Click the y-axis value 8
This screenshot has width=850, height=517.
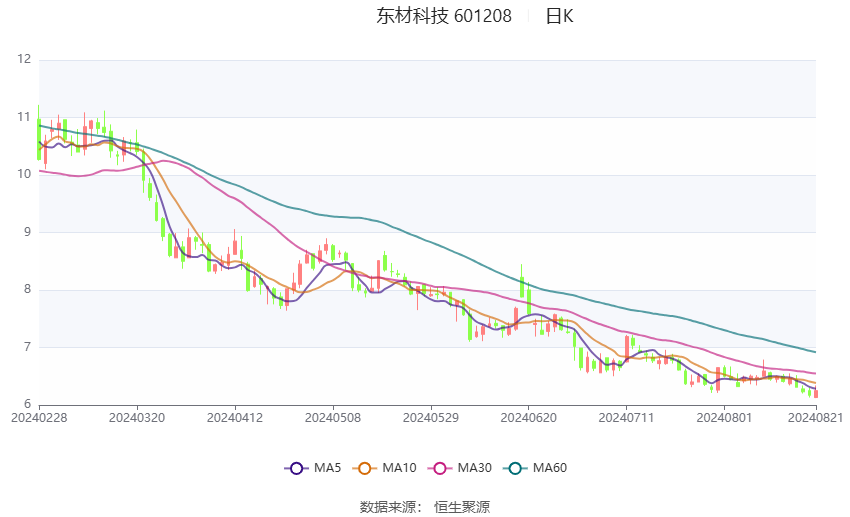point(27,289)
